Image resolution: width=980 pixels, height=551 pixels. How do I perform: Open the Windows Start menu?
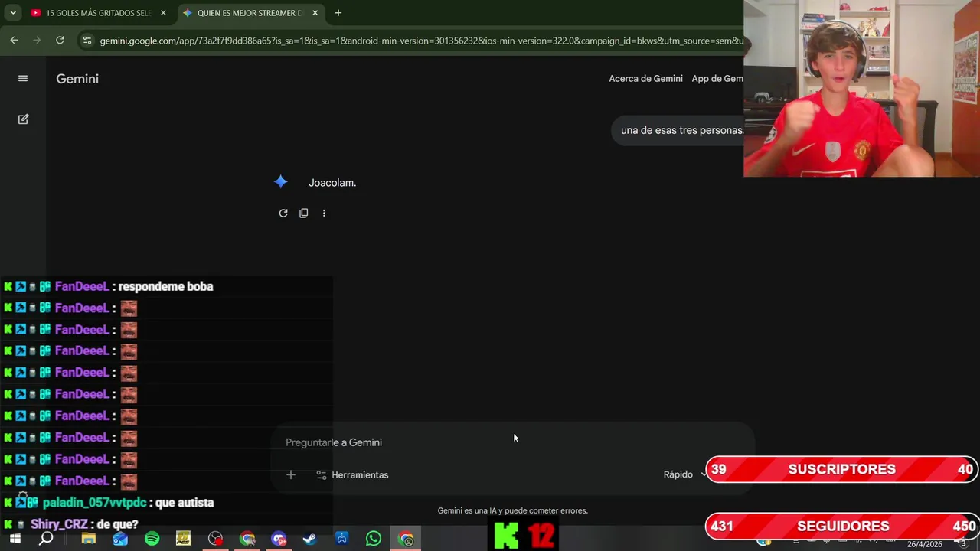pos(15,539)
